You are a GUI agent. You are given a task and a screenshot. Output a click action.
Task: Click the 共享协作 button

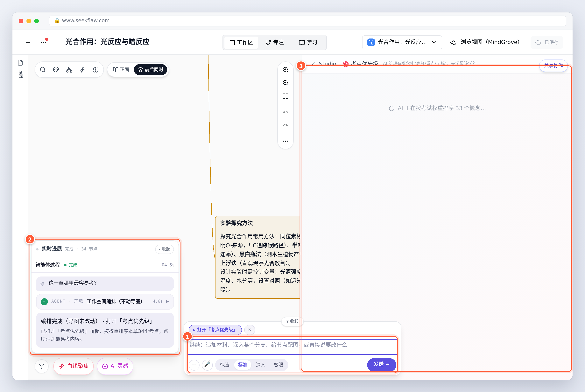tap(553, 66)
